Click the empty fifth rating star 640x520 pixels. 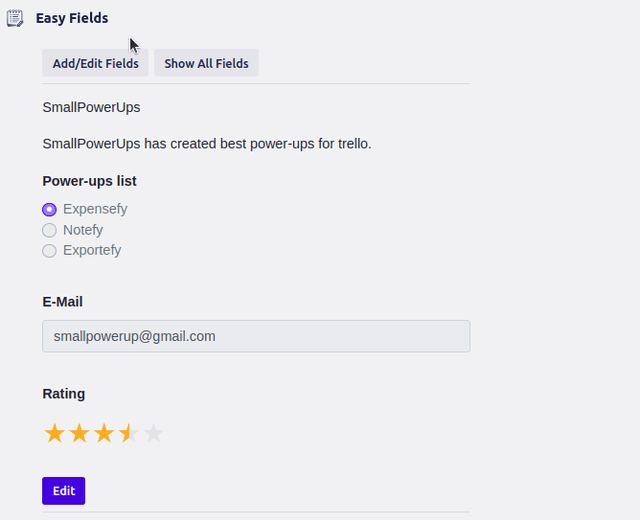point(153,433)
